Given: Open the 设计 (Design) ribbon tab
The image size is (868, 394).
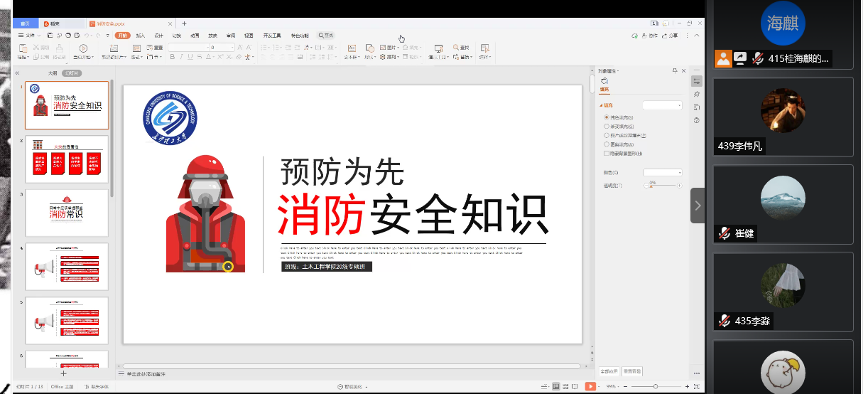Looking at the screenshot, I should (159, 35).
